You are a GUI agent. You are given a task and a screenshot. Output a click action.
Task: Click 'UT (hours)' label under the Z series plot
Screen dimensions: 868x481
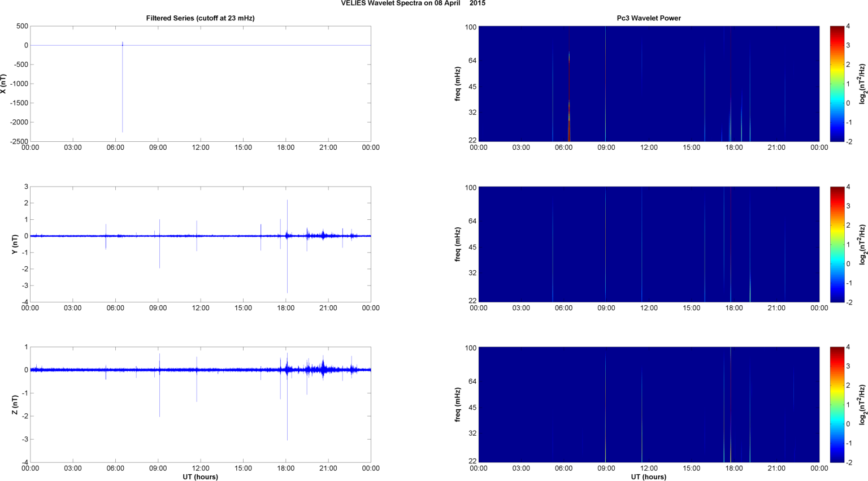(x=200, y=477)
